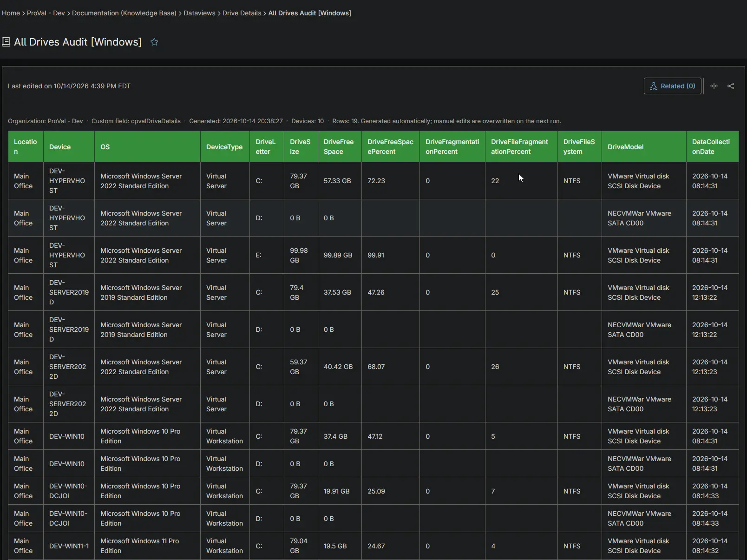Select the 19.91 GB free space cell

[x=340, y=491]
